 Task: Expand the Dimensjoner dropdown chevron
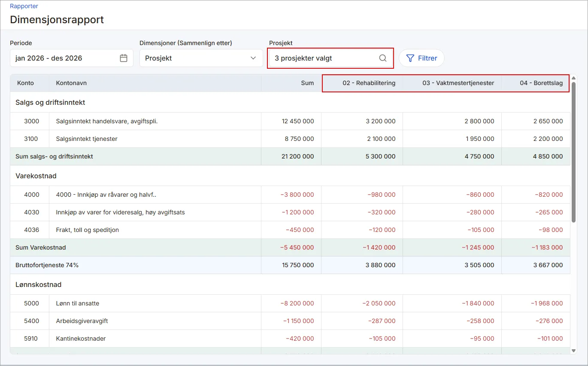click(x=253, y=58)
